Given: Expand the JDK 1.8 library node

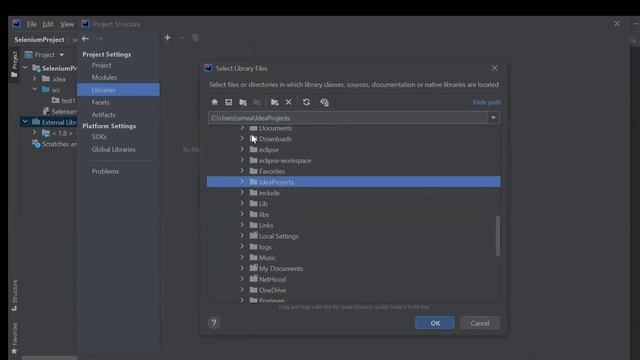Looking at the screenshot, I should [x=35, y=133].
